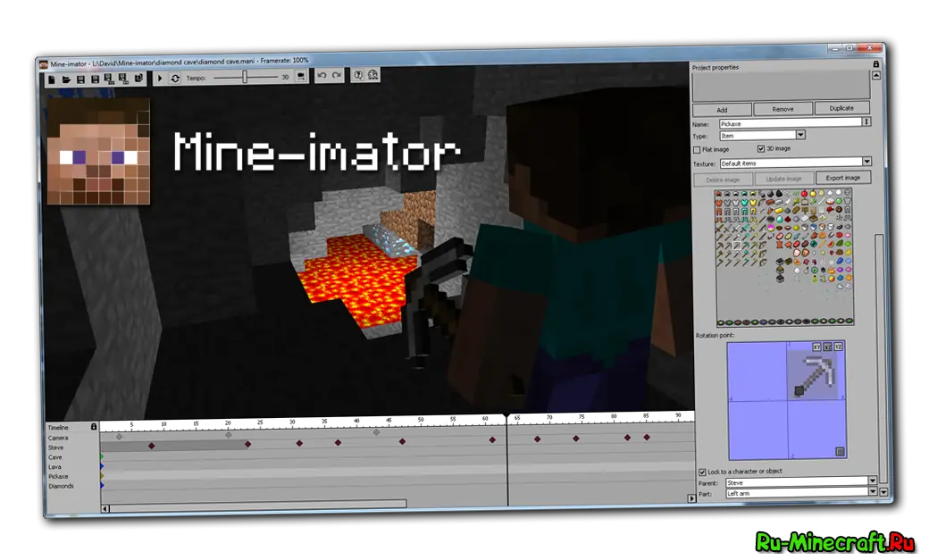Select the Camera timeline row
The height and width of the screenshot is (560, 929).
(58, 438)
